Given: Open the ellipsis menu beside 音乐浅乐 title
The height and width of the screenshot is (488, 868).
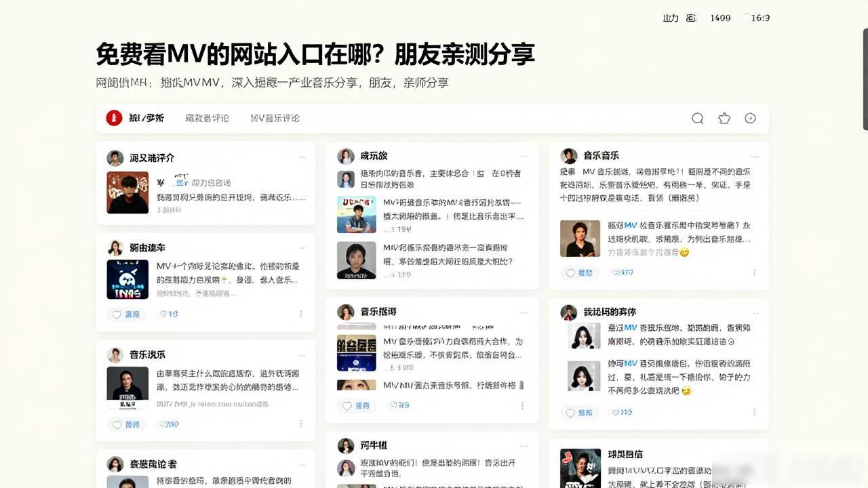Looking at the screenshot, I should click(302, 354).
